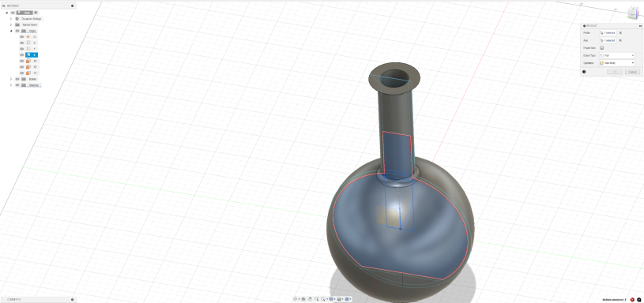Click Cancel in the Revolve dialog
Screen dimensions: 644x303
[x=632, y=72]
